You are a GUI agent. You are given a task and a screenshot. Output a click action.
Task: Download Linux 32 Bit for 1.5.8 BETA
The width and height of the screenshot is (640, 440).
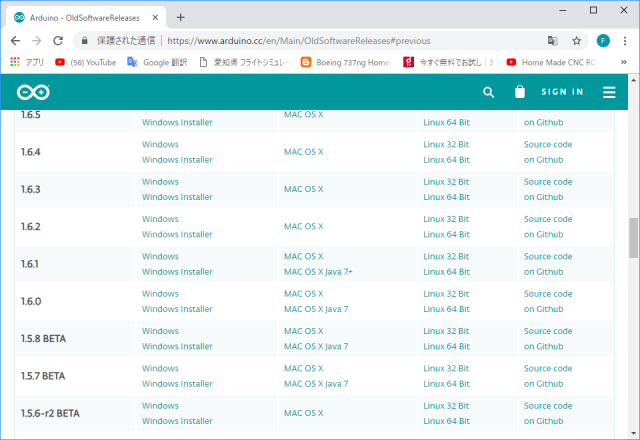coord(446,331)
